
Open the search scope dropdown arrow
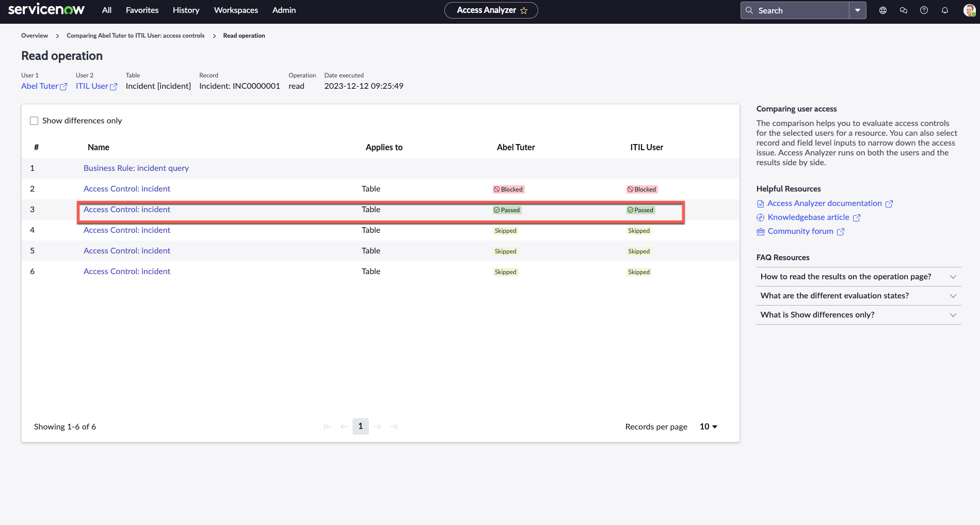click(858, 10)
